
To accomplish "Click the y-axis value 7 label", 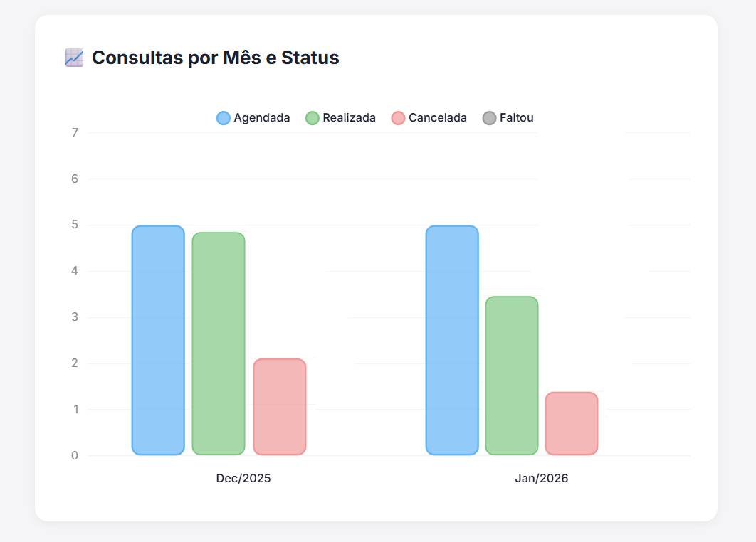I will pos(75,132).
